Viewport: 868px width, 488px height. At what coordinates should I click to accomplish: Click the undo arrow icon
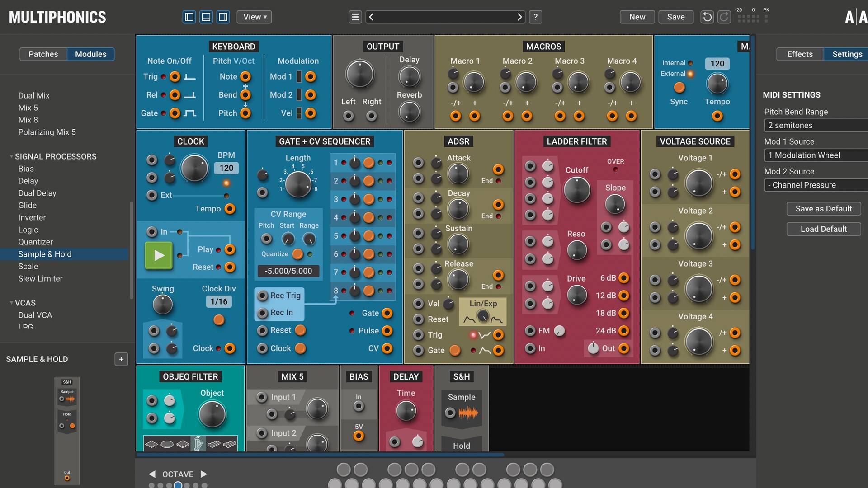(707, 17)
